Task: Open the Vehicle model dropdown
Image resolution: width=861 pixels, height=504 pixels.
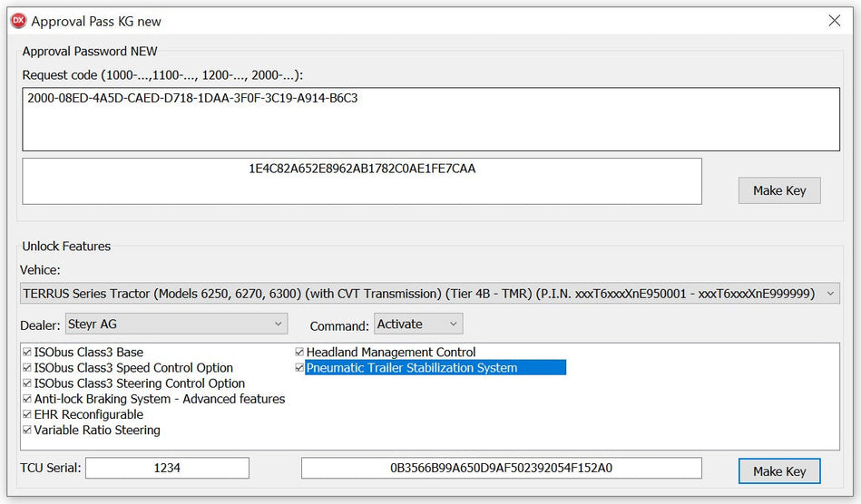Action: (429, 293)
